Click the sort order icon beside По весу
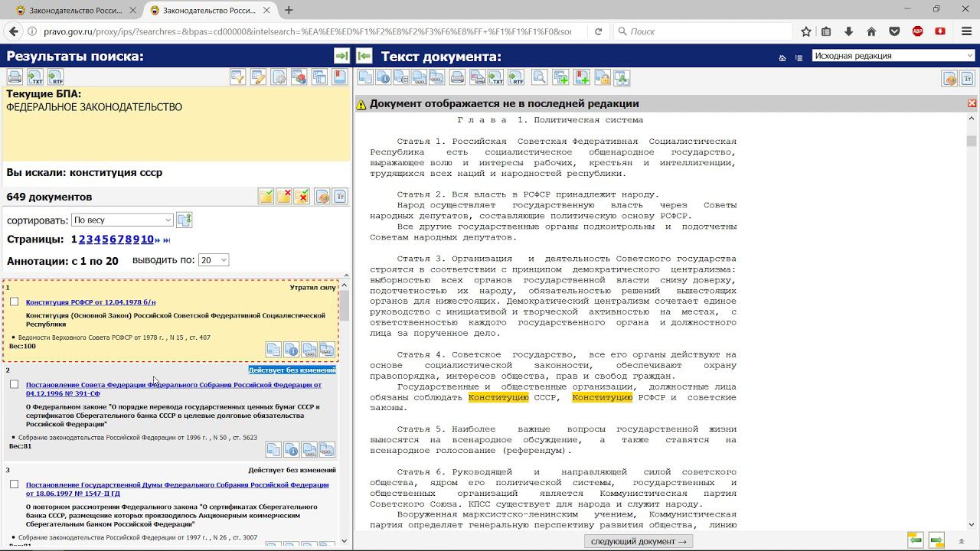The image size is (980, 551). point(184,220)
